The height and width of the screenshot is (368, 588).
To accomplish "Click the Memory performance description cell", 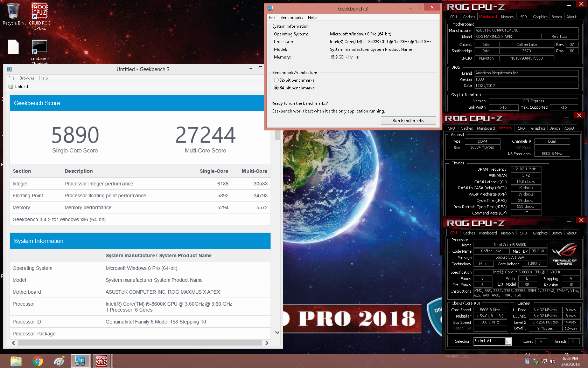I will point(88,207).
